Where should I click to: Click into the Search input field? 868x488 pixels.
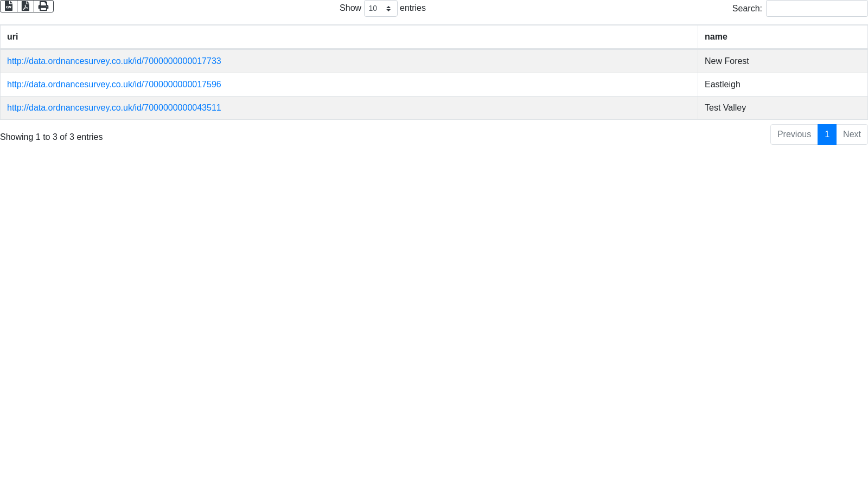(x=816, y=9)
